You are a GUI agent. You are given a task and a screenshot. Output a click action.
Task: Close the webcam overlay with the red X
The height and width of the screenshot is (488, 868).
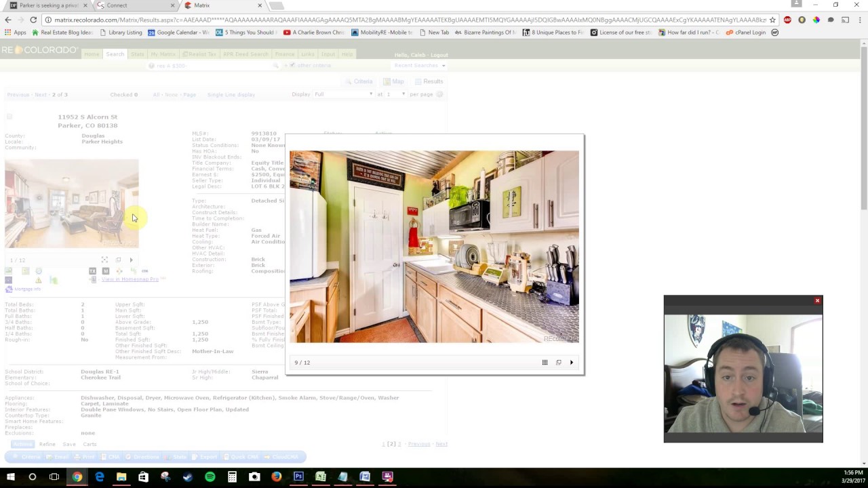click(817, 301)
